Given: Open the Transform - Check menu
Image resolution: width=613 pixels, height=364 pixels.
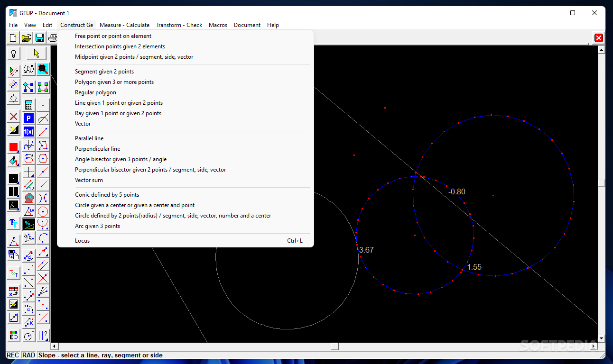Looking at the screenshot, I should point(179,25).
